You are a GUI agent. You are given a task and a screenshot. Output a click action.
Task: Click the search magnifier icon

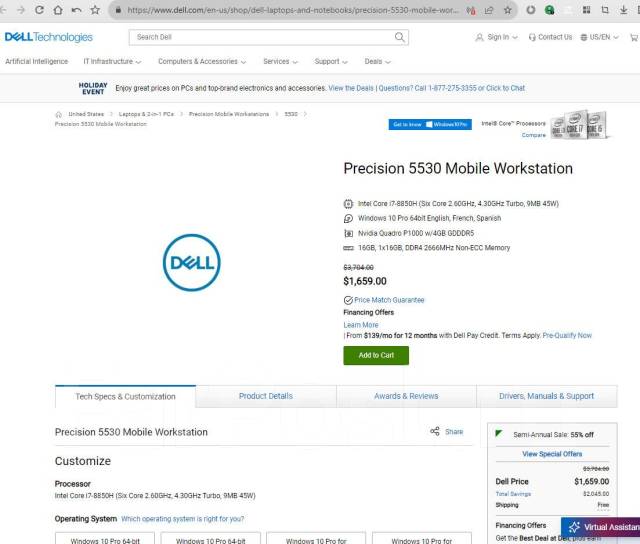[x=400, y=37]
